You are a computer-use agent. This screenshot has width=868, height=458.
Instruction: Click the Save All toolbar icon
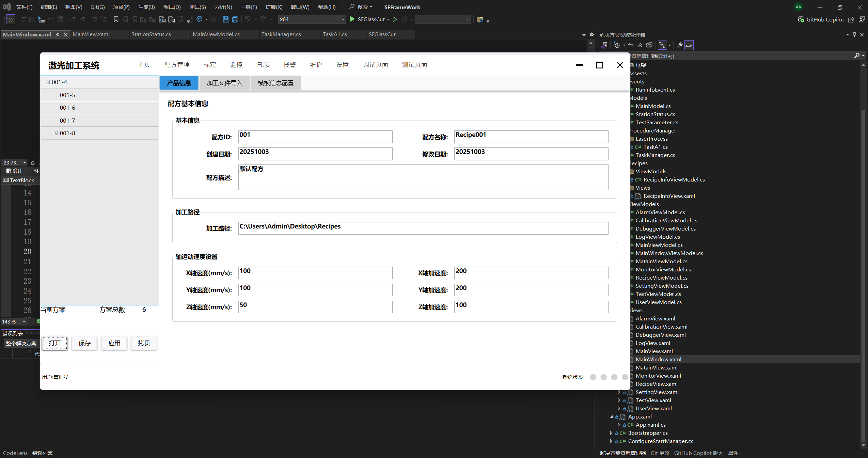click(x=235, y=19)
